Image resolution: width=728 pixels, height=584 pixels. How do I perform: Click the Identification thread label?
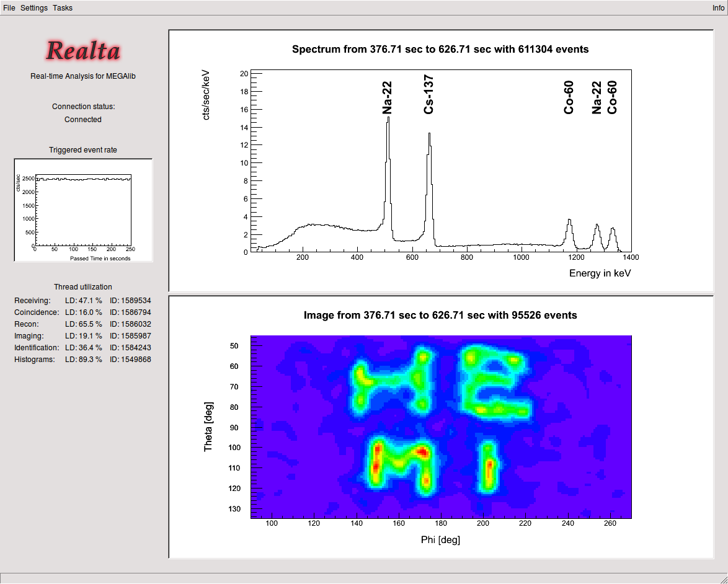tap(37, 348)
